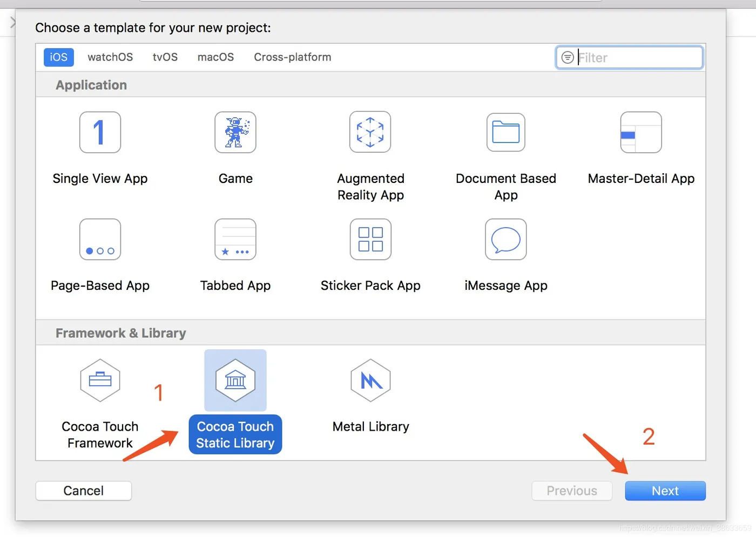The image size is (756, 537).
Task: Select the Cocoa Touch Static Library icon
Action: click(x=235, y=380)
